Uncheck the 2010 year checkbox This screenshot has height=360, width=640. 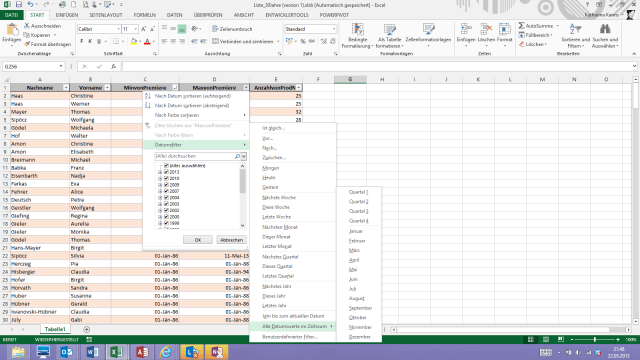166,178
